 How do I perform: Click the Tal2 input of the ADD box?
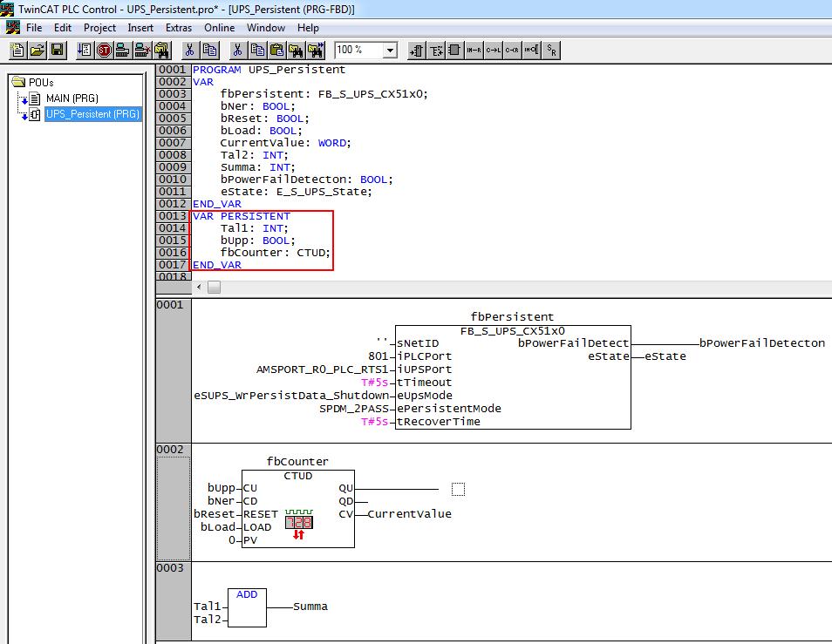tap(208, 619)
